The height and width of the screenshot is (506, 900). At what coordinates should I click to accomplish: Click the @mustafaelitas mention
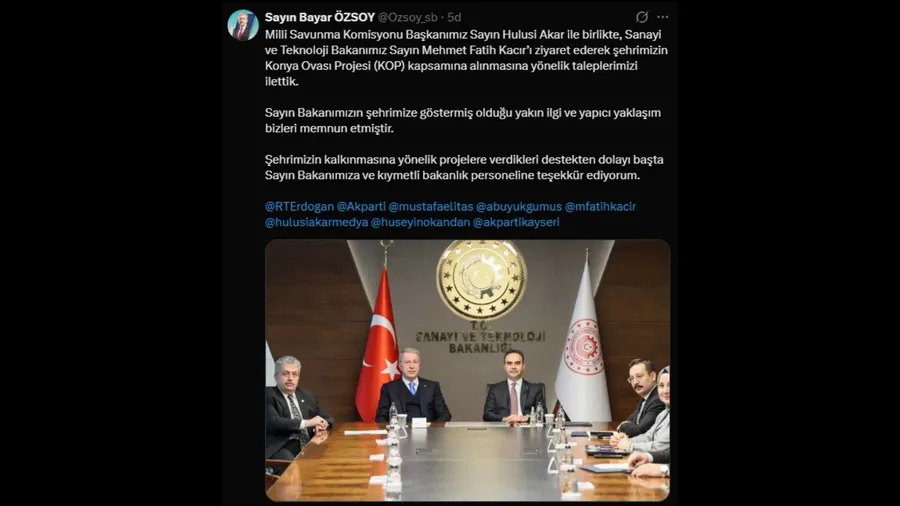tap(430, 207)
